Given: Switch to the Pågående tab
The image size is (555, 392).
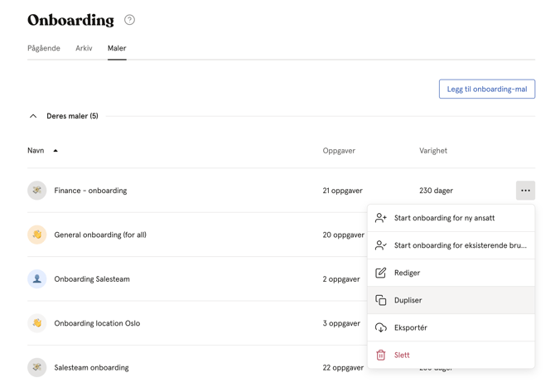Looking at the screenshot, I should (44, 48).
